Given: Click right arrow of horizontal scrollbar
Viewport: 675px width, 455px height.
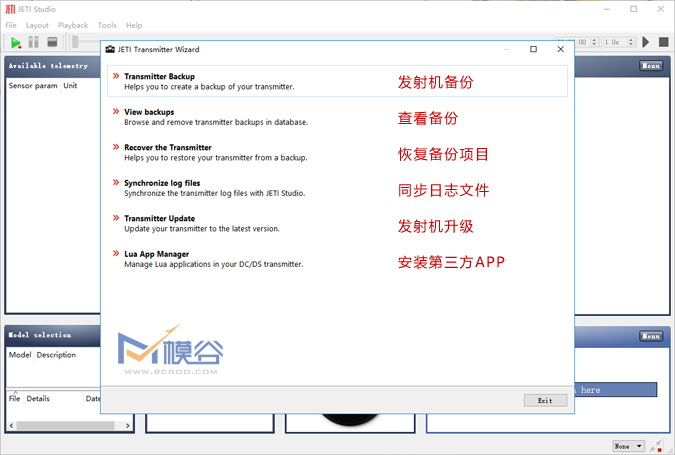Looking at the screenshot, I should click(127, 425).
